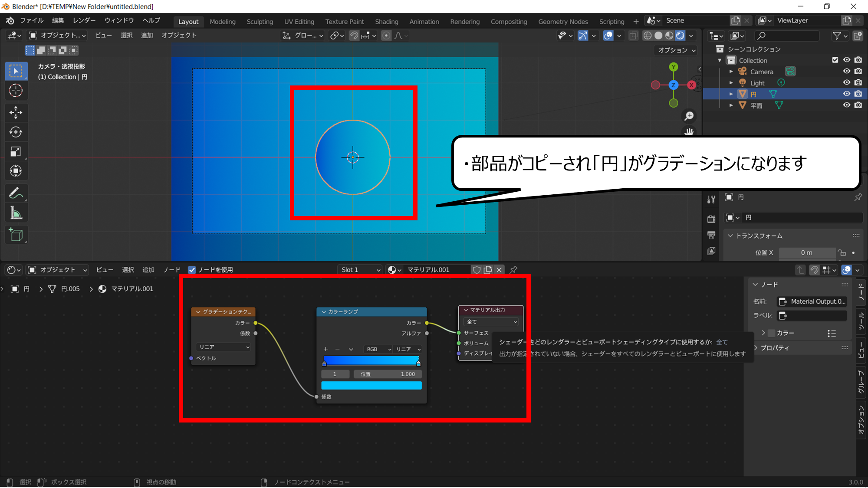Toggle proportional editing in header
Image resolution: width=868 pixels, height=488 pixels.
pyautogui.click(x=386, y=36)
